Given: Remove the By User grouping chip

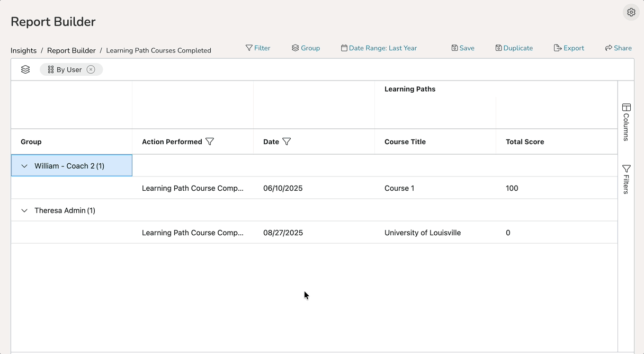Looking at the screenshot, I should coord(91,69).
